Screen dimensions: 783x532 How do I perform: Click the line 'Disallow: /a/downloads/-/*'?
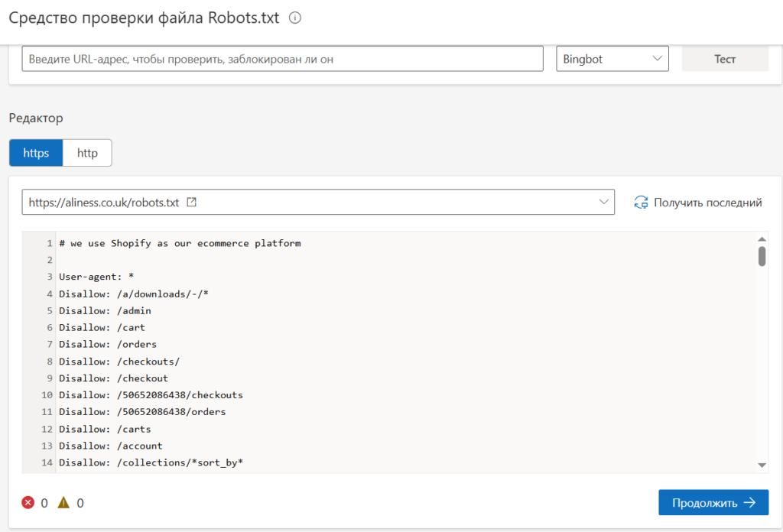click(x=133, y=294)
